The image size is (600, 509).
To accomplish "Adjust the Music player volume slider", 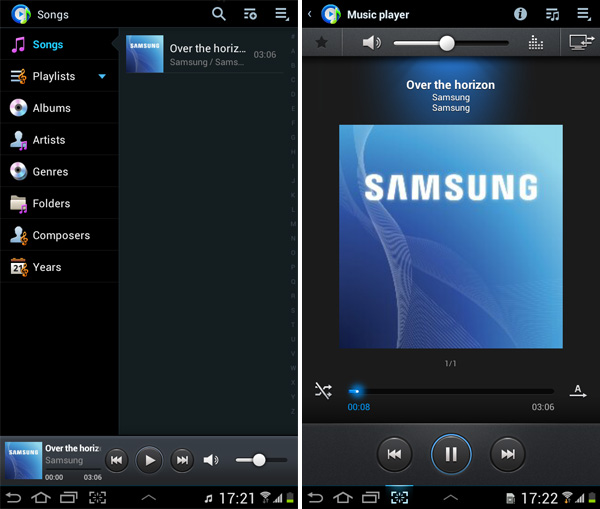I will pyautogui.click(x=447, y=43).
